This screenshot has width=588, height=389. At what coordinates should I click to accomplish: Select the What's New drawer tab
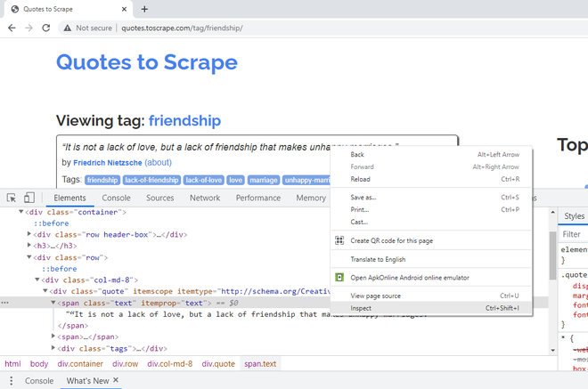click(x=87, y=381)
